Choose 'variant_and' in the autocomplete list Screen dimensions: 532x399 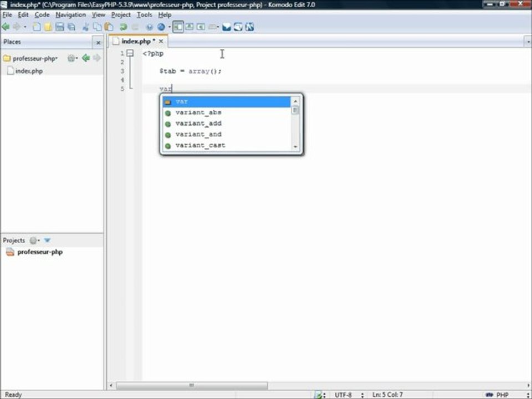(x=226, y=134)
